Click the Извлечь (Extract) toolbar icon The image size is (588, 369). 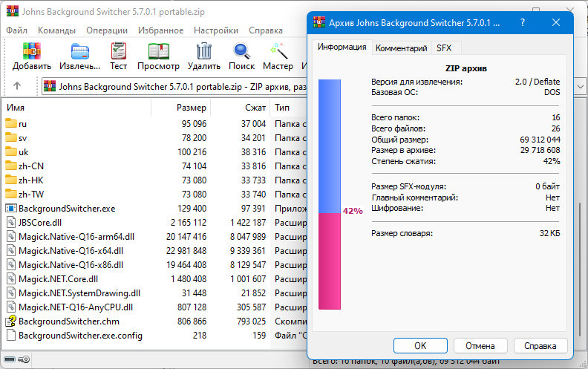click(x=80, y=51)
